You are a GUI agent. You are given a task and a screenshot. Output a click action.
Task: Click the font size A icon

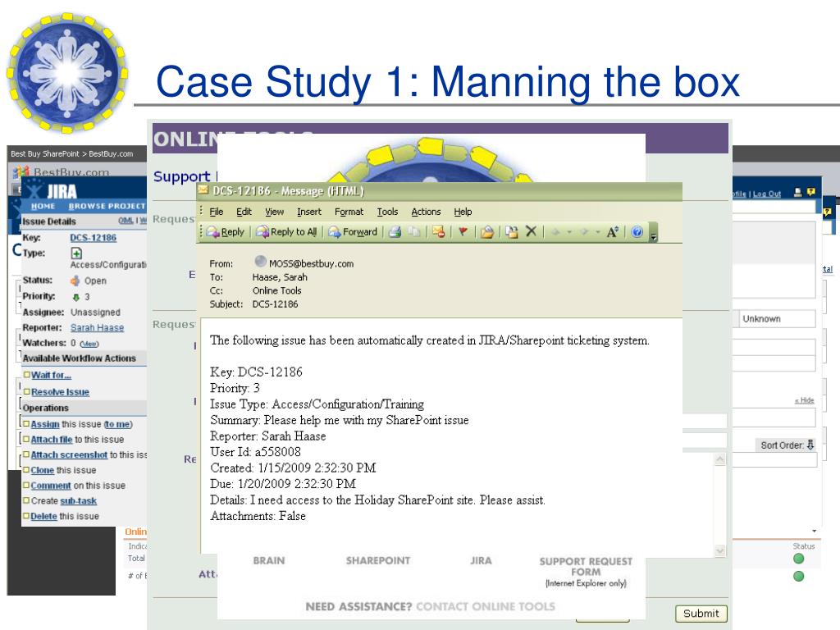click(612, 232)
